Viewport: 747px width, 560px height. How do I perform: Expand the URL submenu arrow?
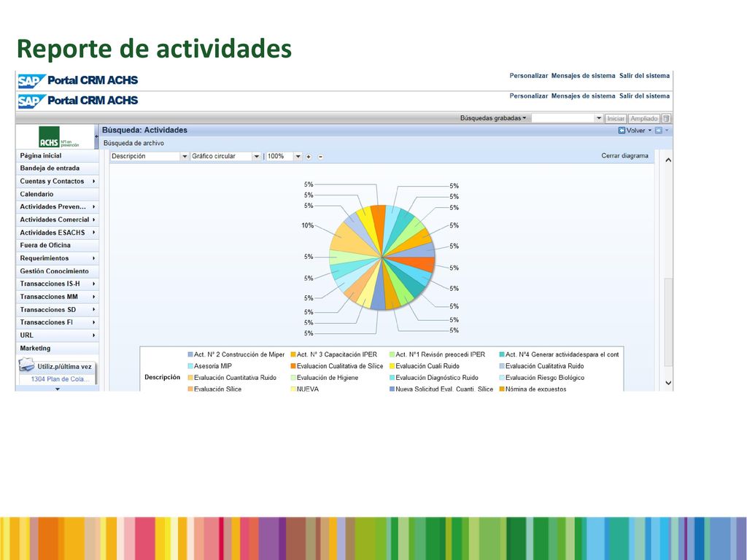click(x=94, y=335)
